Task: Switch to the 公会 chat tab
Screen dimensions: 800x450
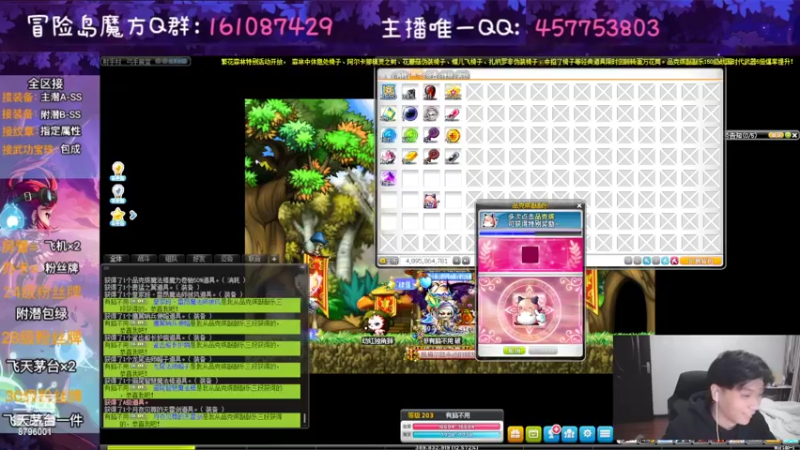Action: 227,259
